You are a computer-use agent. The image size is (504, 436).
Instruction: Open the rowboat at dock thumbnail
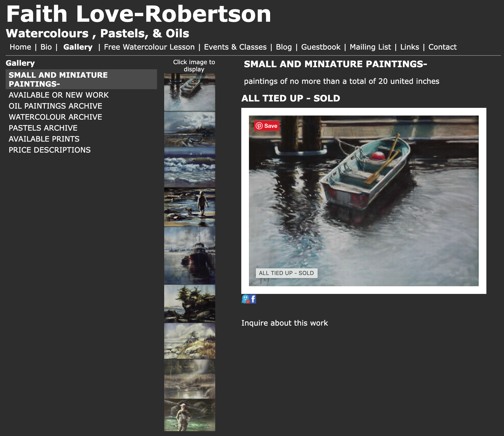tap(190, 92)
